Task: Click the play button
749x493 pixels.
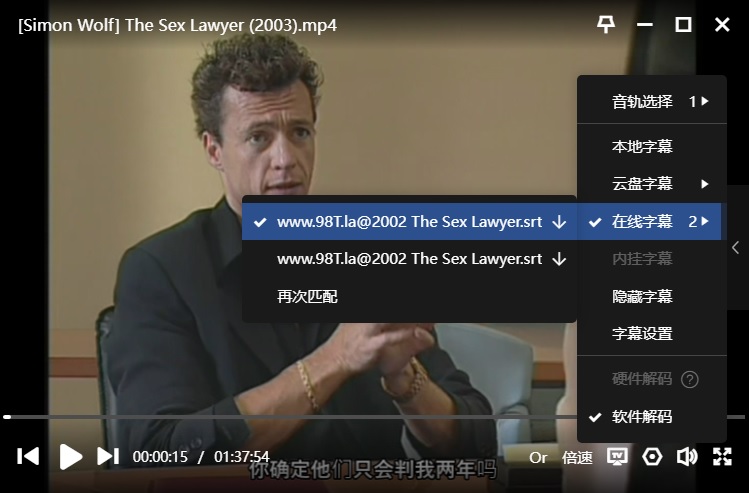Action: pos(71,457)
